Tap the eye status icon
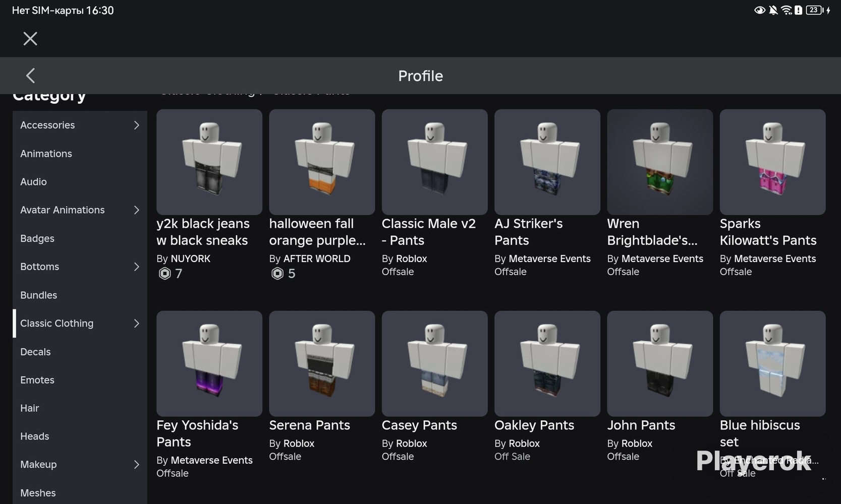Screen dimensions: 841x504 tap(759, 10)
